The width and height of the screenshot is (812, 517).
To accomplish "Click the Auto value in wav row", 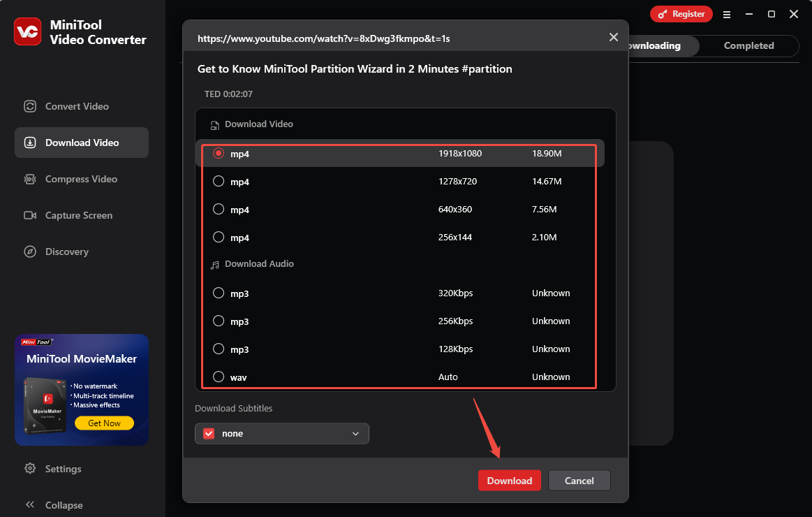I will [x=448, y=377].
